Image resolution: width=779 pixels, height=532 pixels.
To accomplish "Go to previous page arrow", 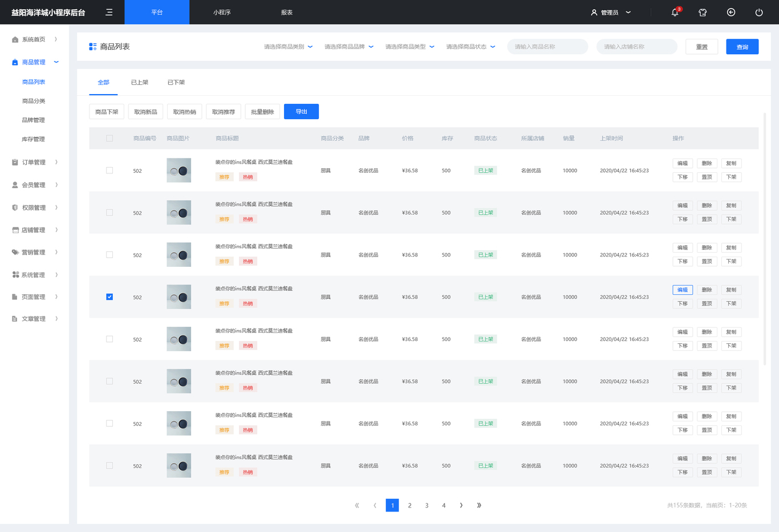I will (x=375, y=505).
